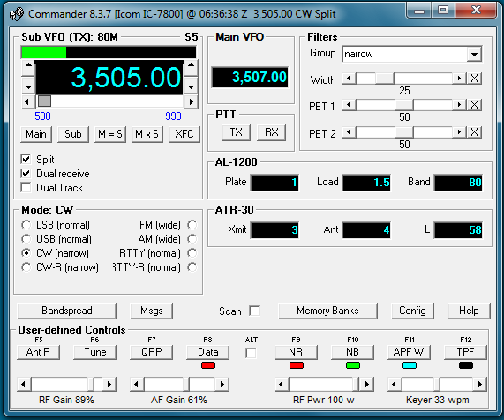Activate PTT TX button
This screenshot has height=420, width=504.
(x=236, y=132)
